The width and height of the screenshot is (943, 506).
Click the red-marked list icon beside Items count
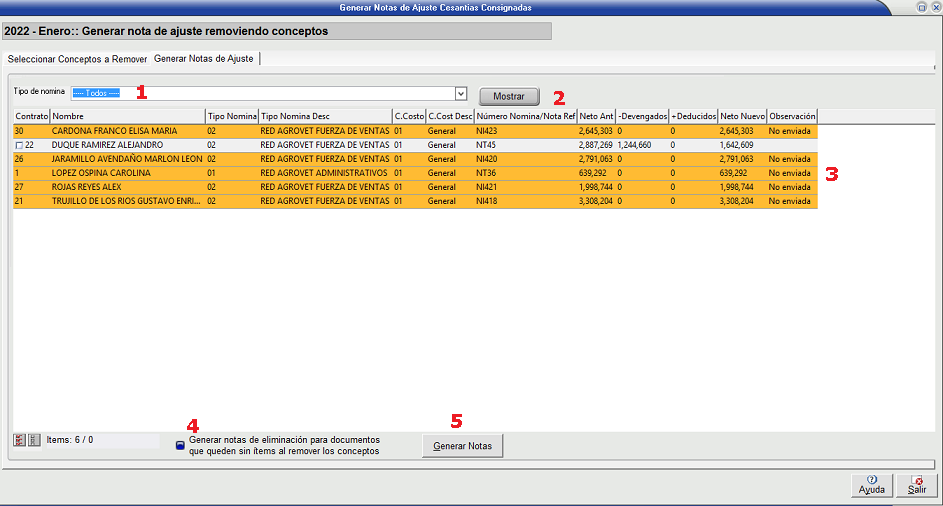coord(20,440)
